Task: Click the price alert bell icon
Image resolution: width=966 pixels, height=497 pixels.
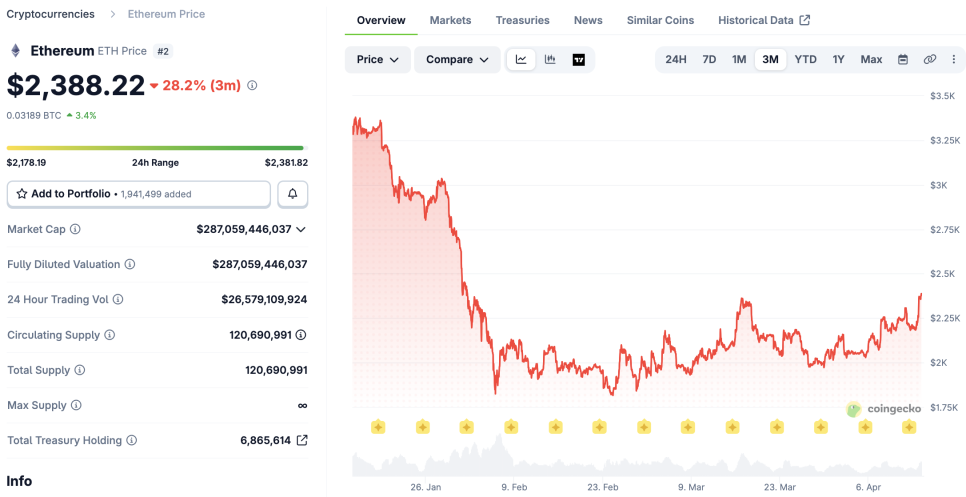Action: pos(292,194)
